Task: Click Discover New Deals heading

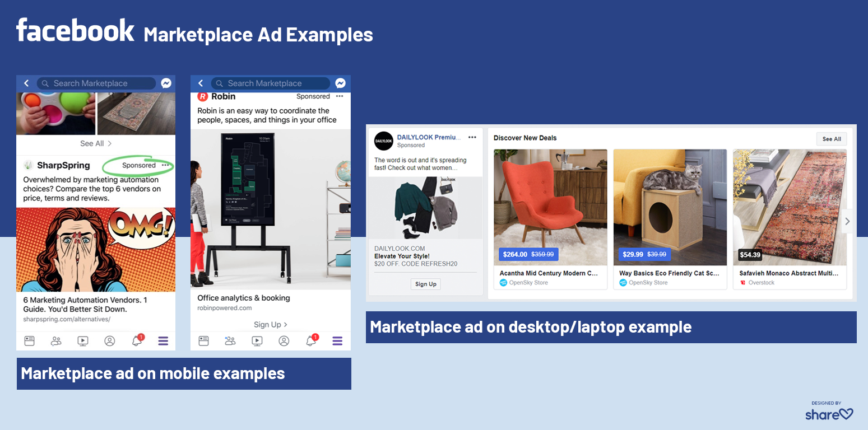Action: [x=525, y=138]
